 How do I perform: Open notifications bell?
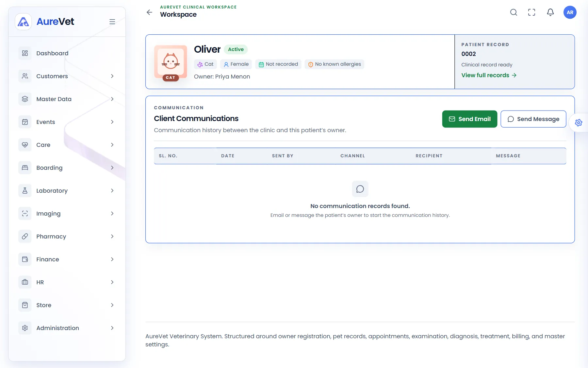pos(550,12)
